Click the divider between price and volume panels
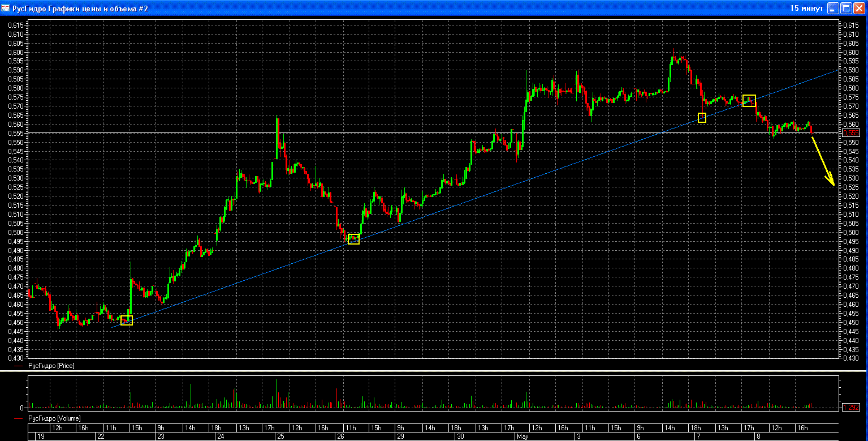This screenshot has width=868, height=441. click(x=434, y=372)
